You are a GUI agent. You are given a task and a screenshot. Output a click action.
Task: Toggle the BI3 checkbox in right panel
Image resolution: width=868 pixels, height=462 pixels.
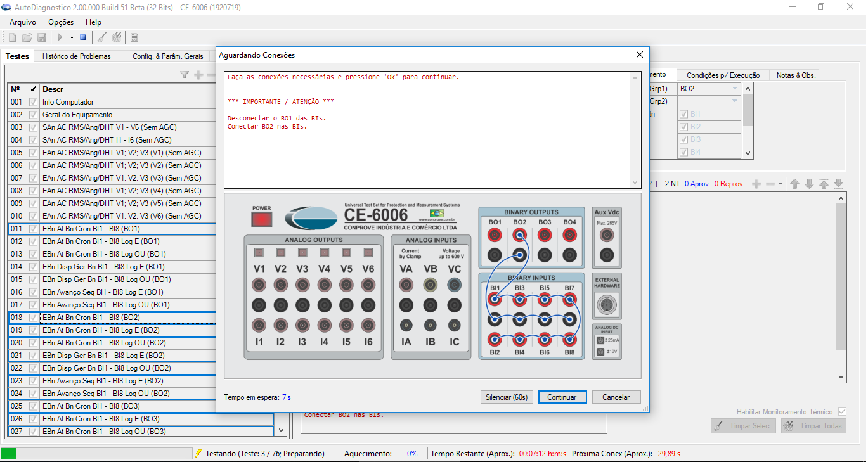[684, 139]
